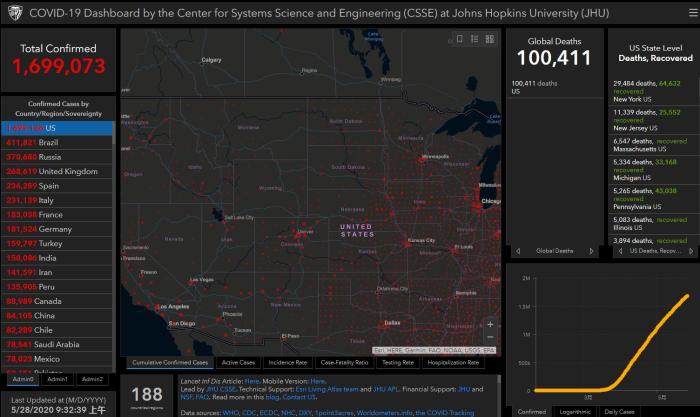Image resolution: width=700 pixels, height=417 pixels.
Task: Open the hamburger menu in the header
Action: (693, 13)
